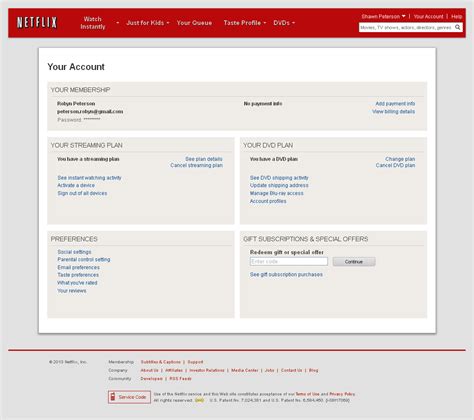Open Parental control setting
Viewport: 474px width, 420px height.
click(84, 259)
